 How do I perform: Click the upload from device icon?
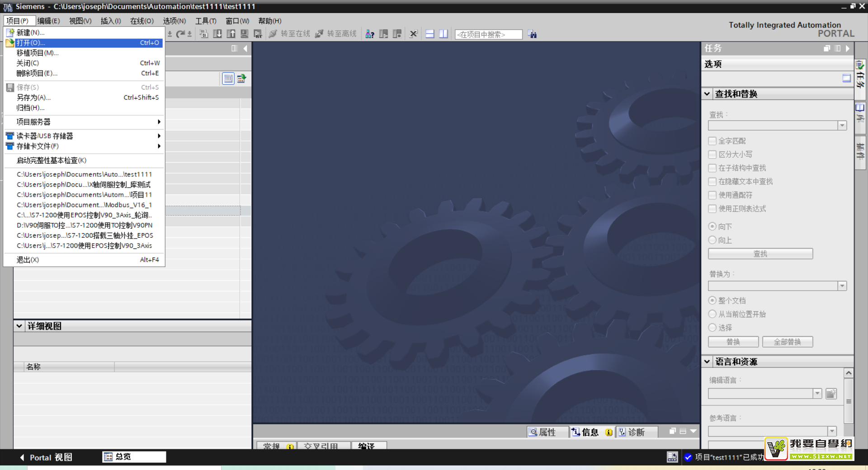(231, 34)
